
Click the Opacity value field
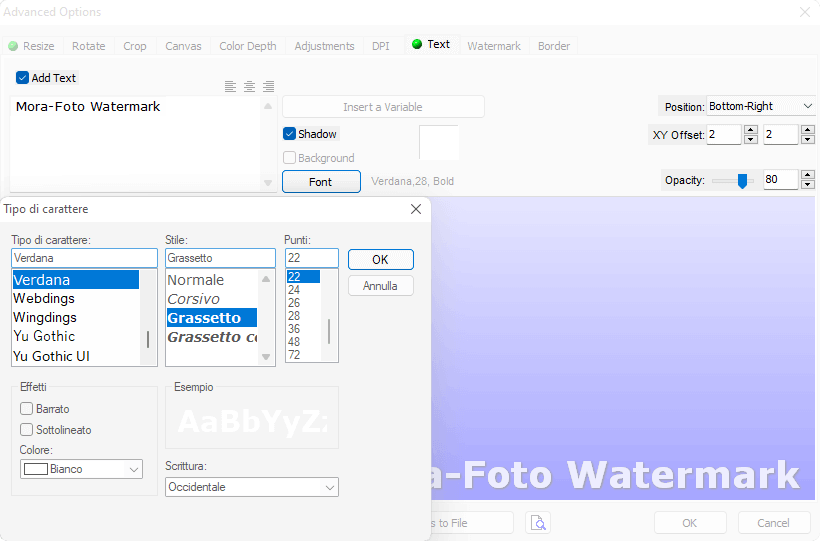click(x=781, y=179)
